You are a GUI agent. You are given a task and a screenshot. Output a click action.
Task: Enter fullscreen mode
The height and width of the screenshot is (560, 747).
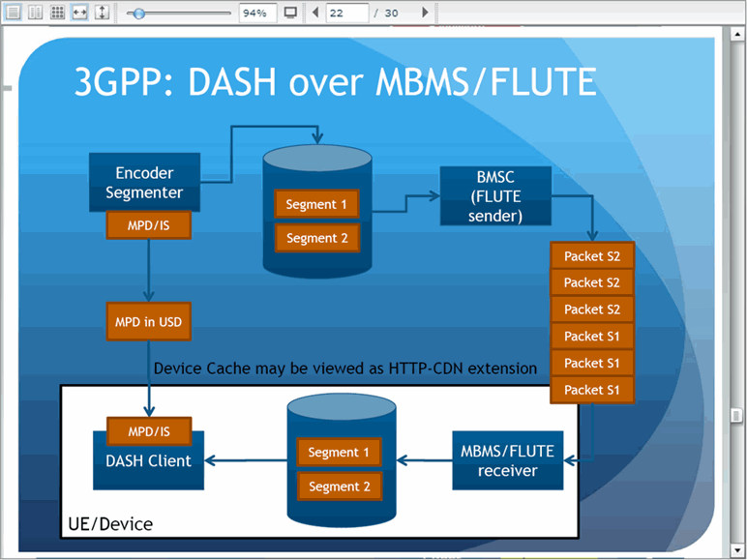(x=290, y=13)
